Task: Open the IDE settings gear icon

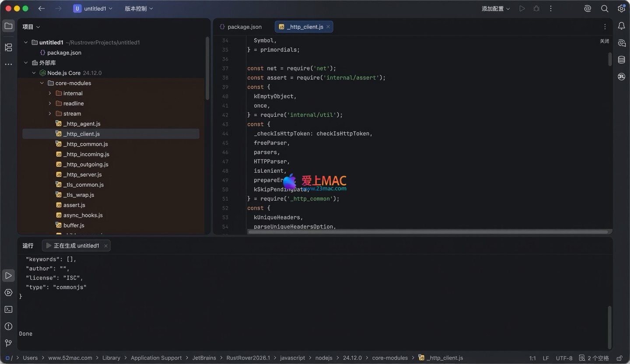Action: click(x=621, y=9)
